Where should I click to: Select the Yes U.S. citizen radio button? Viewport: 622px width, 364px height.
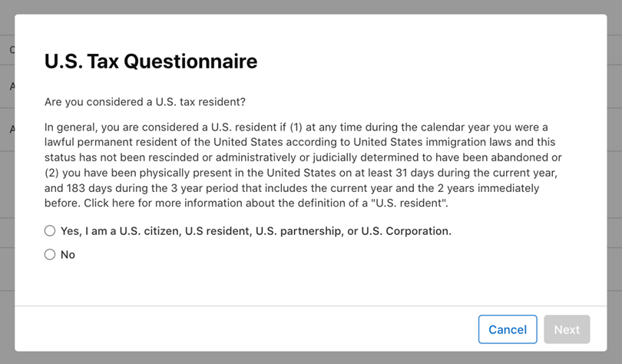coord(50,231)
